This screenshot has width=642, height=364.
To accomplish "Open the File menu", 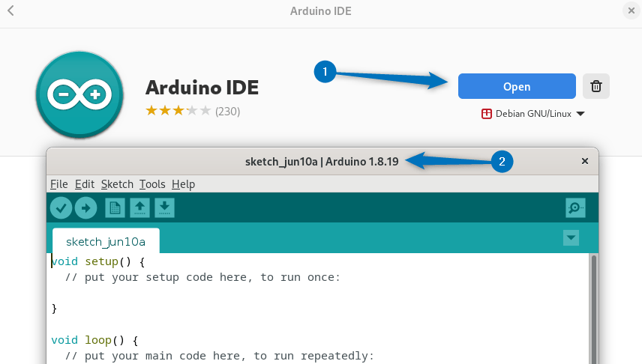I will (x=59, y=184).
